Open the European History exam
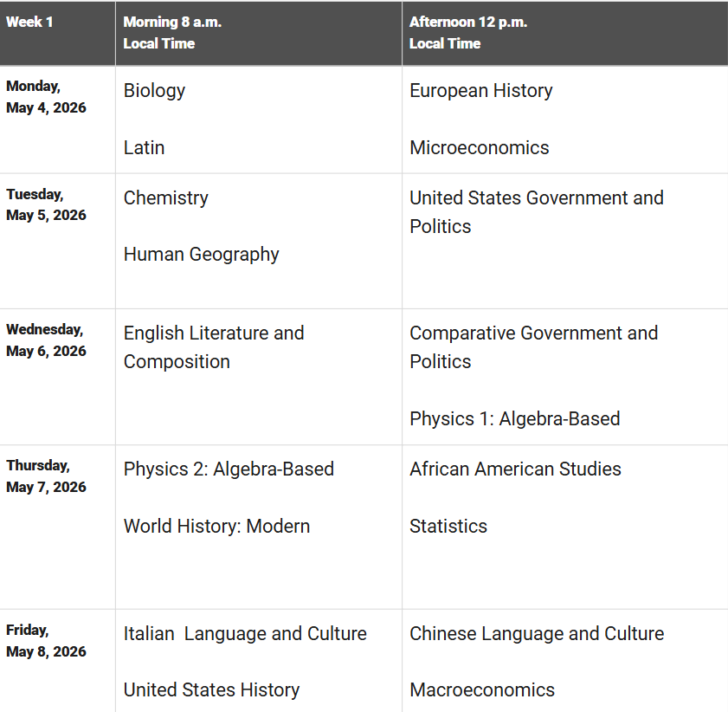Image resolution: width=728 pixels, height=712 pixels. [x=480, y=91]
